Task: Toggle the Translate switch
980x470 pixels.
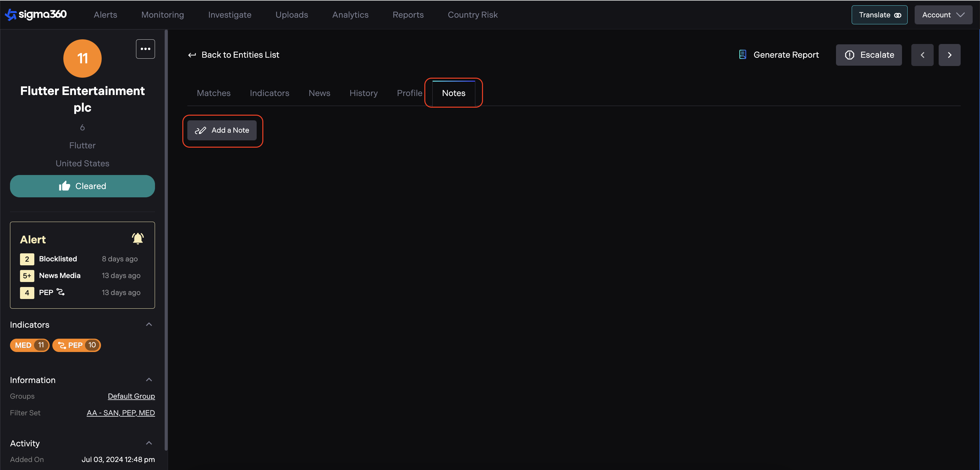Action: point(897,15)
